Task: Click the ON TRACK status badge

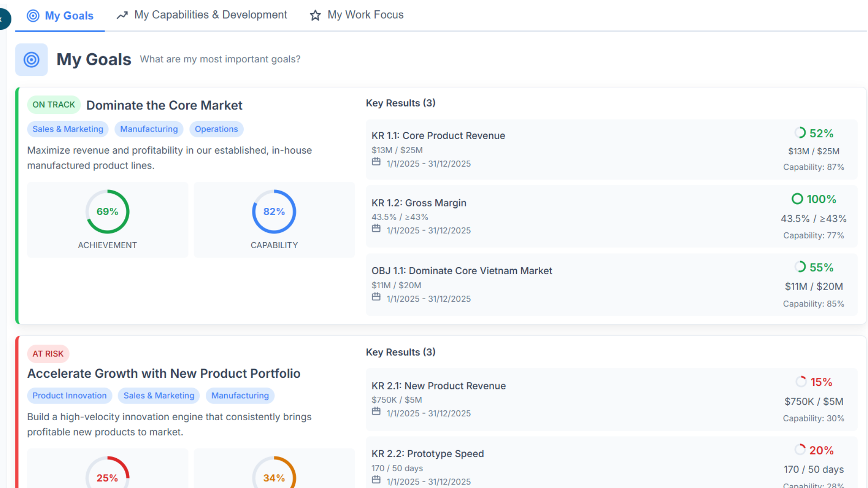Action: tap(54, 105)
